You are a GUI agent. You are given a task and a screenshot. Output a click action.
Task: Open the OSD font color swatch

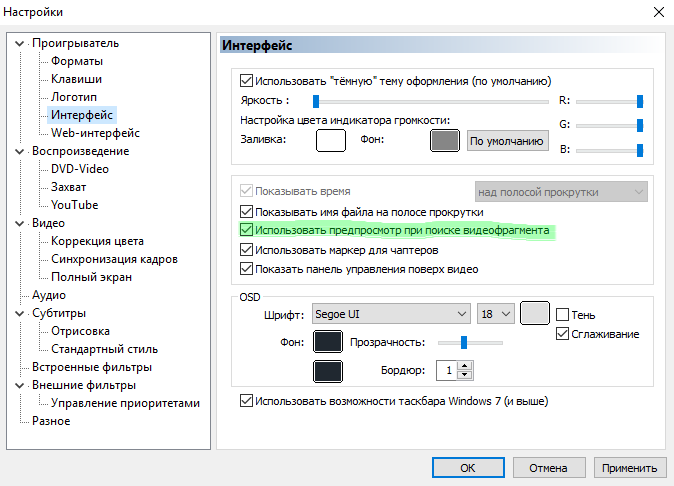pyautogui.click(x=536, y=313)
